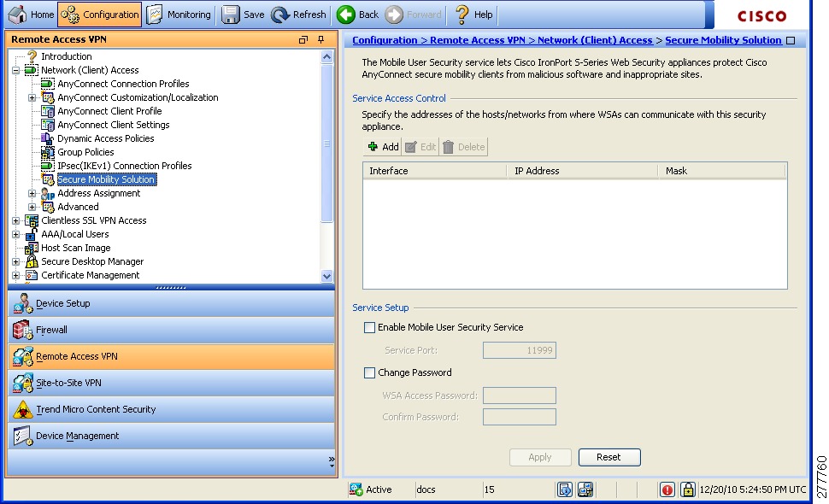Viewport: 829px width, 504px height.
Task: Open Help from the toolbar
Action: [474, 15]
